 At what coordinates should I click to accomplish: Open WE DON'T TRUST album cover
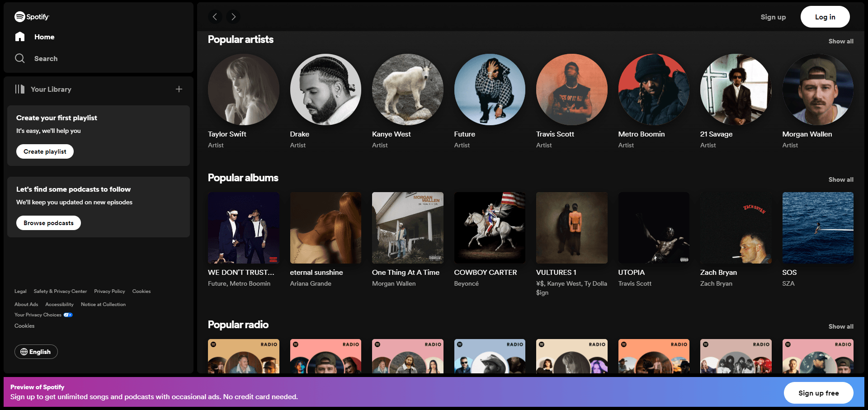[x=244, y=228]
